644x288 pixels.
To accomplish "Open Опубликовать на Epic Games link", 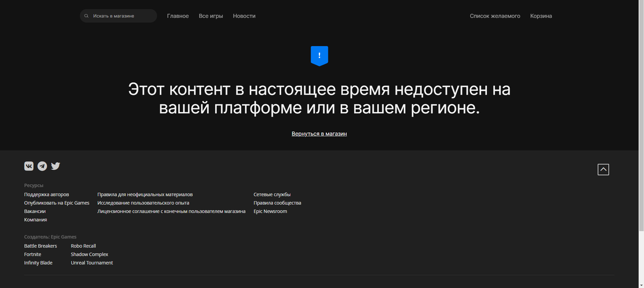I will (57, 203).
